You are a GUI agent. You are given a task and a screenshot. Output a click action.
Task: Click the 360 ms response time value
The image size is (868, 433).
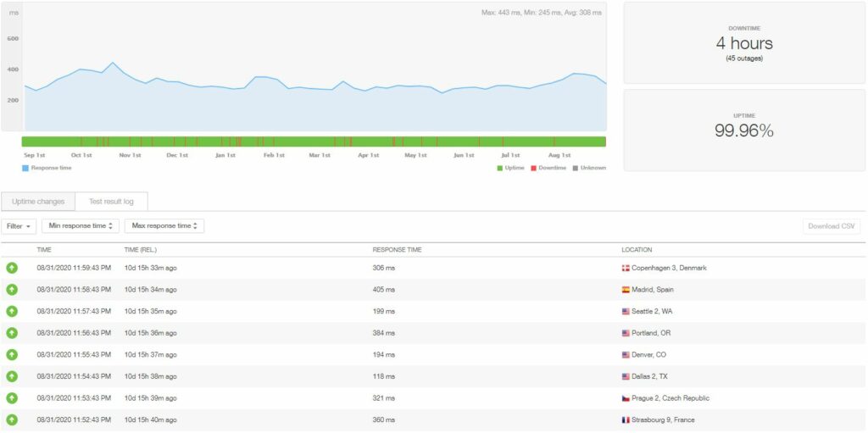[x=384, y=419]
